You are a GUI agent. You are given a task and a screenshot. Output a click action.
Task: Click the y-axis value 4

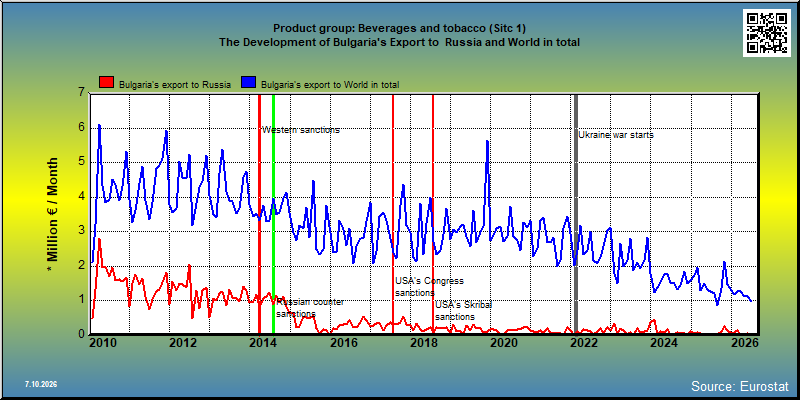81,197
